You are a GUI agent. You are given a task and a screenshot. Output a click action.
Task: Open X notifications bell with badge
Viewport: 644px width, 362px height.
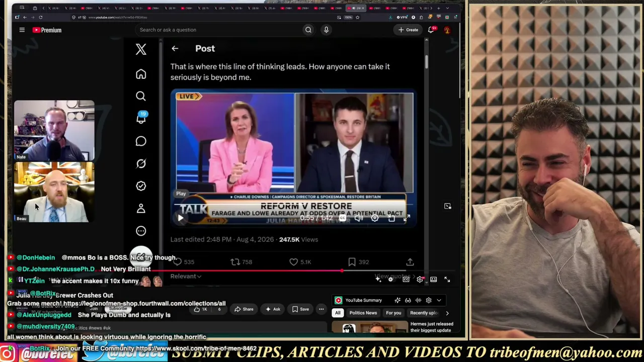click(x=141, y=118)
